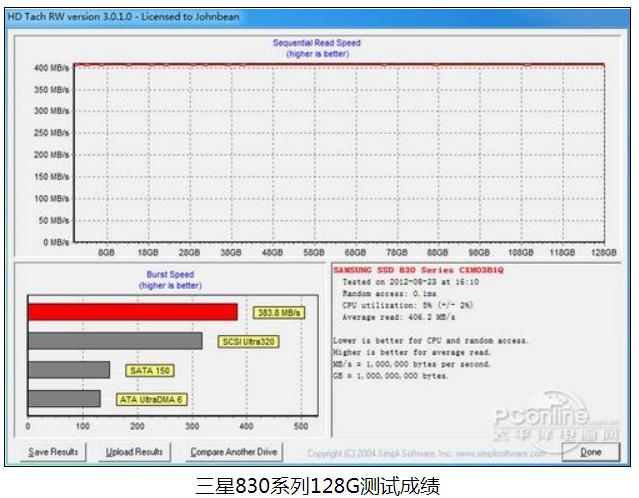Click the gray SCSI Ultra320 bar
This screenshot has width=639, height=498.
[115, 341]
